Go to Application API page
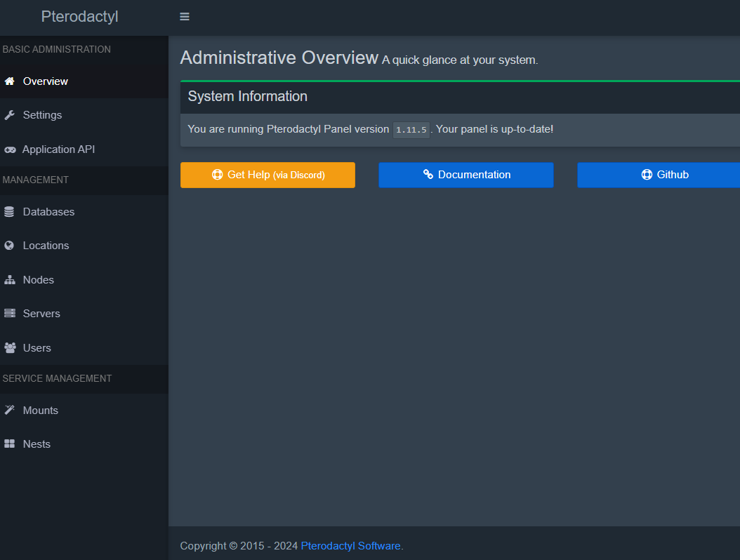 [x=84, y=149]
